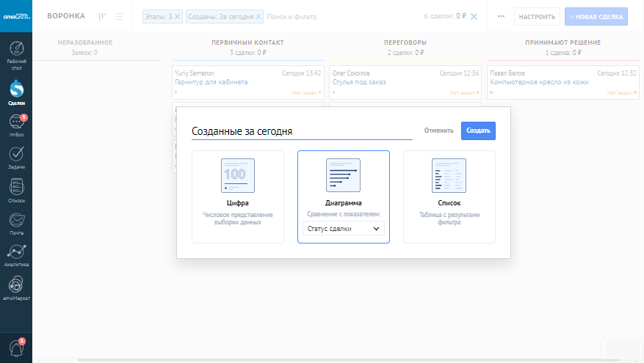
Task: Click the Отменить link
Action: (438, 131)
